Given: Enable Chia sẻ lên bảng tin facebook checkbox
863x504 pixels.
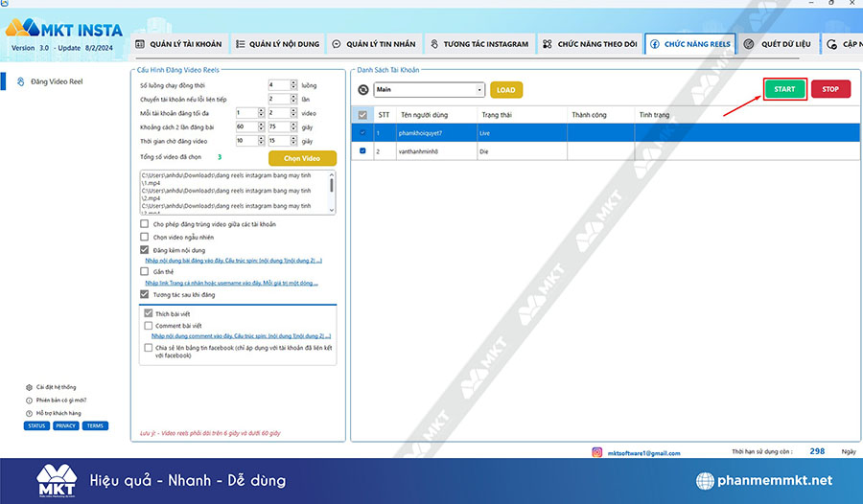Looking at the screenshot, I should tap(148, 348).
